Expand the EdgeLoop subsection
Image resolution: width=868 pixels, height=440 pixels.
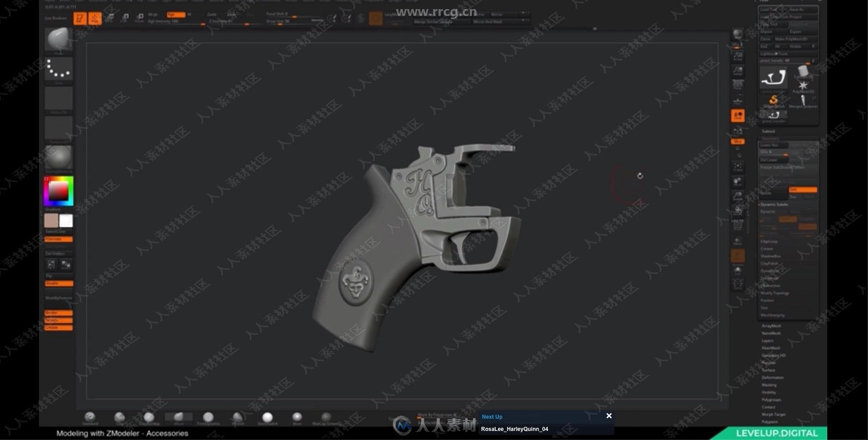(x=770, y=241)
